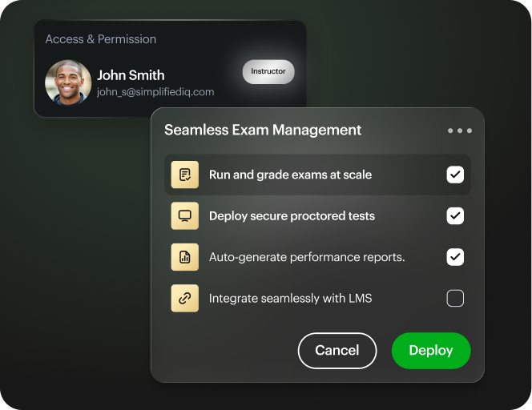Uncheck the Run and grade exams checkbox
Viewport: 532px width, 410px height.
click(x=455, y=175)
